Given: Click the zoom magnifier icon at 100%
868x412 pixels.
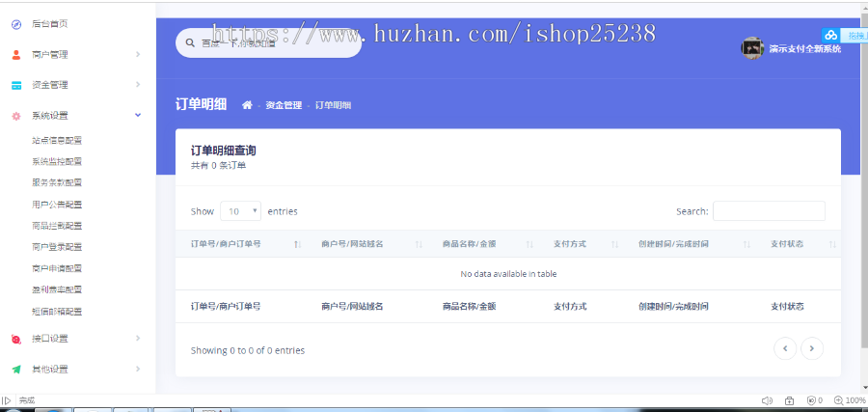Looking at the screenshot, I should click(839, 400).
